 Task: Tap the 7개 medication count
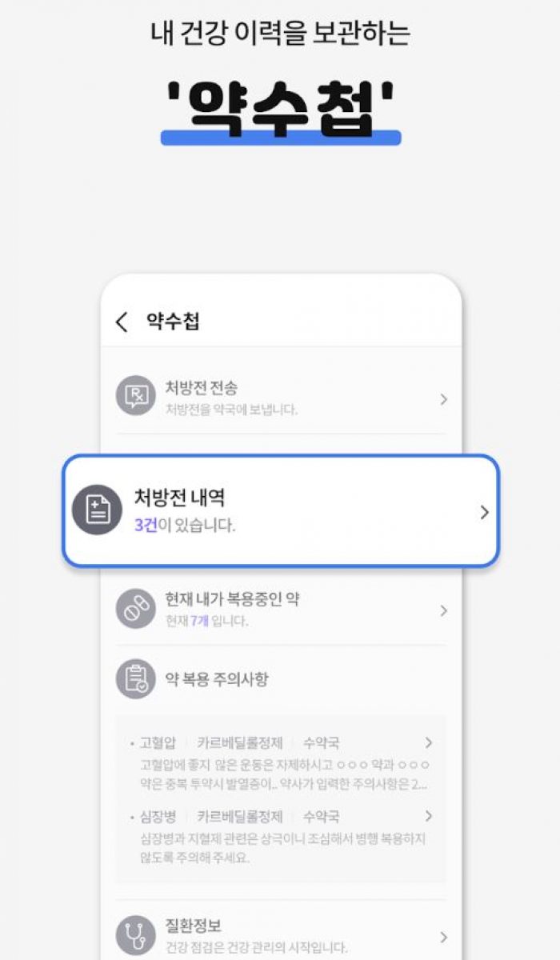199,621
